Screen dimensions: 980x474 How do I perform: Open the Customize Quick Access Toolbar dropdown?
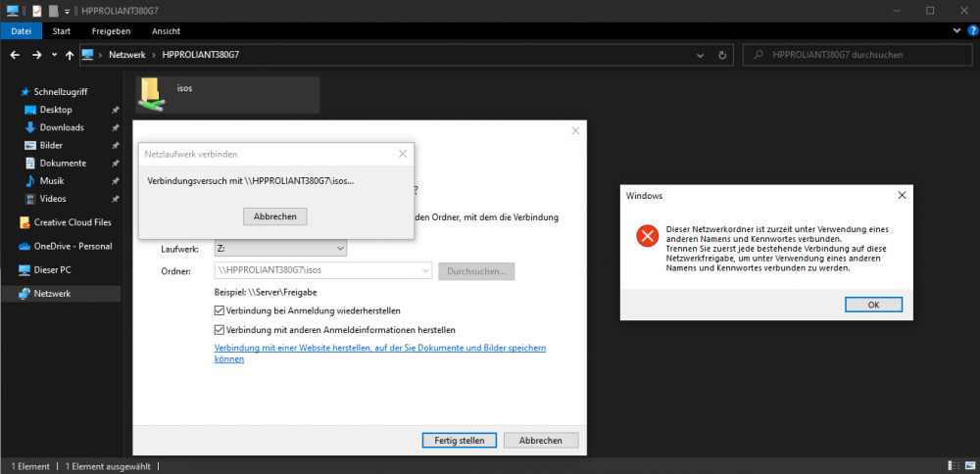67,11
